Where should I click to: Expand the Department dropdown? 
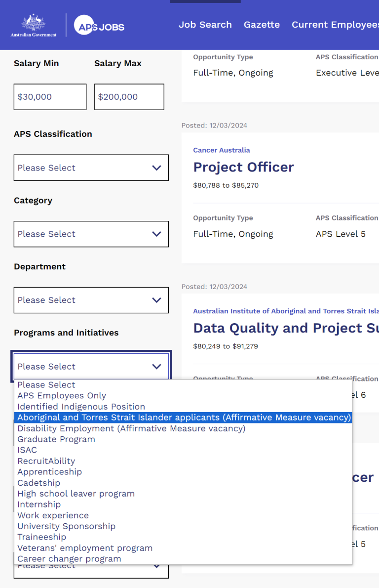91,300
